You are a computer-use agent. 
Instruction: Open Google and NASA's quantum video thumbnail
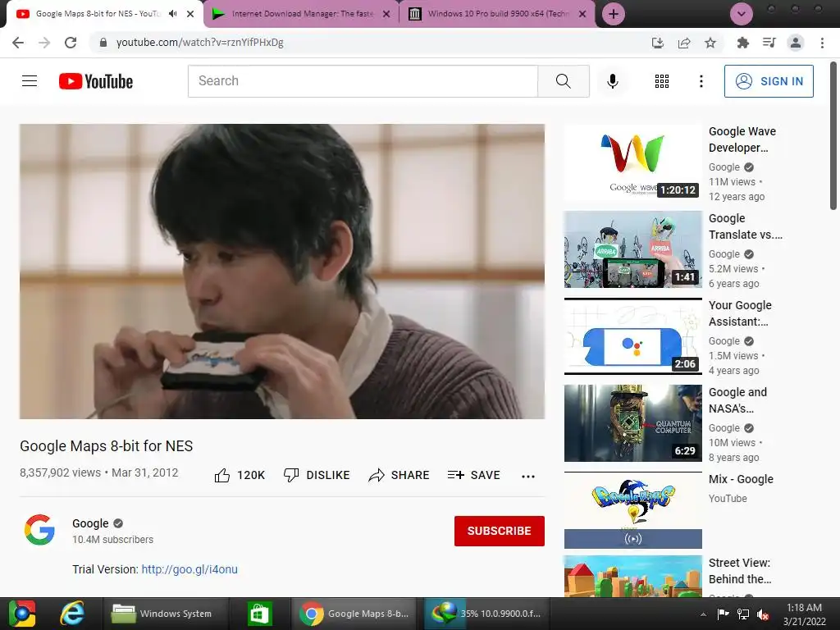[x=633, y=423]
